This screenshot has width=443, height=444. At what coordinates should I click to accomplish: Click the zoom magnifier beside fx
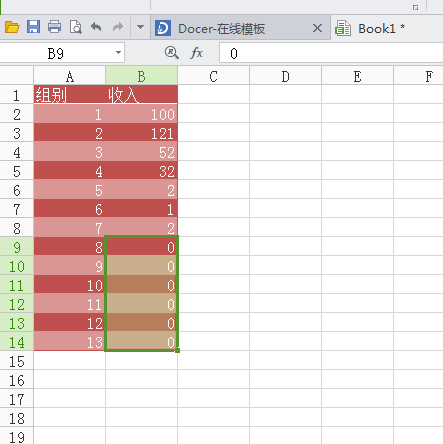172,53
